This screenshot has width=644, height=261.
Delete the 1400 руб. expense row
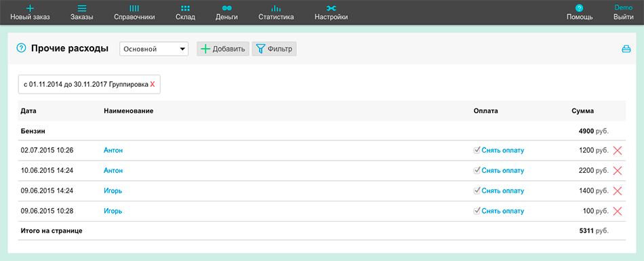click(x=618, y=190)
